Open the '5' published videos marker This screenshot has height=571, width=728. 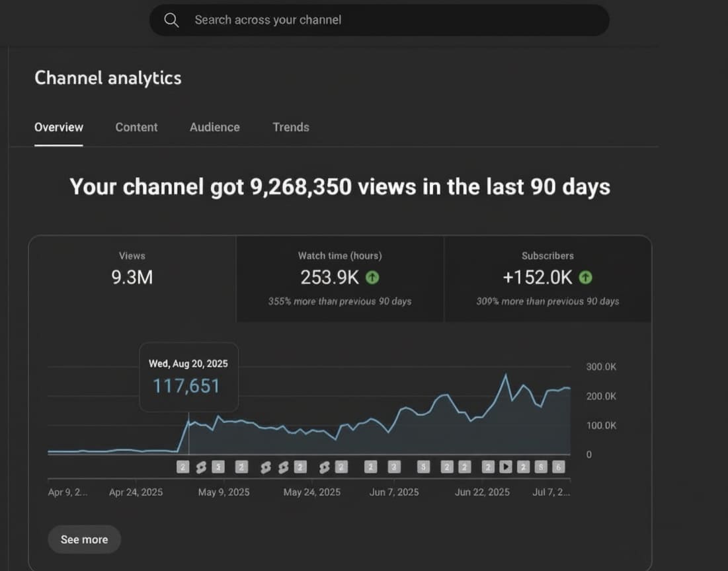[x=424, y=467]
